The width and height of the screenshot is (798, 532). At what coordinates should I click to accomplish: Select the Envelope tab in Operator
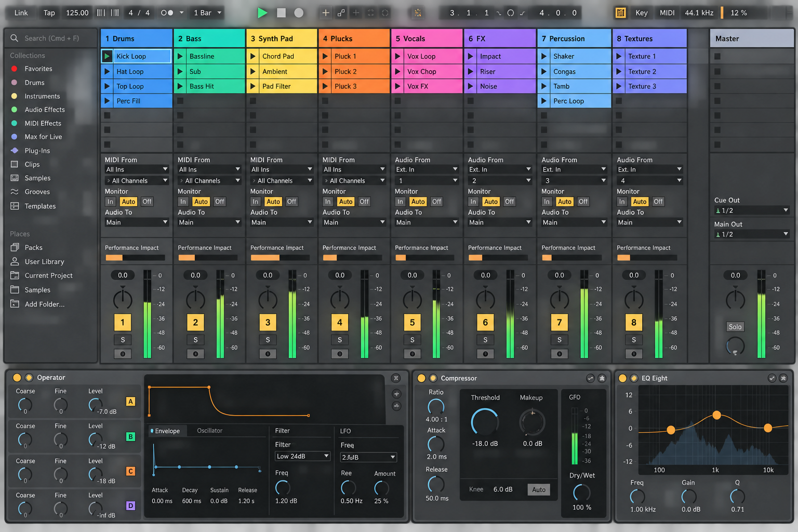pos(167,431)
